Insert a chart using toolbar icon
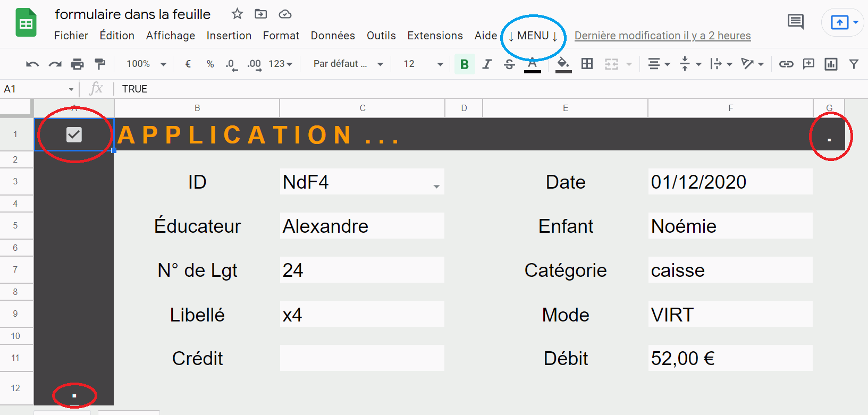The height and width of the screenshot is (415, 868). [831, 64]
